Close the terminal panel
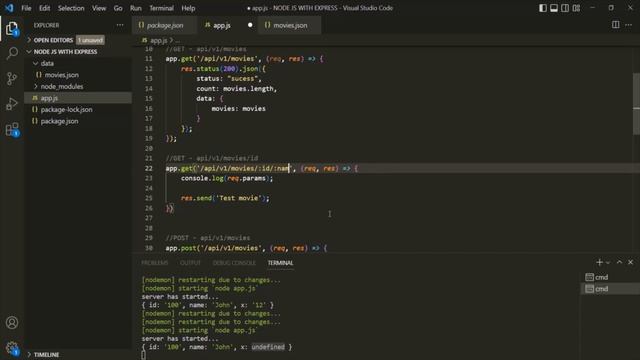640x360 pixels. (x=631, y=262)
